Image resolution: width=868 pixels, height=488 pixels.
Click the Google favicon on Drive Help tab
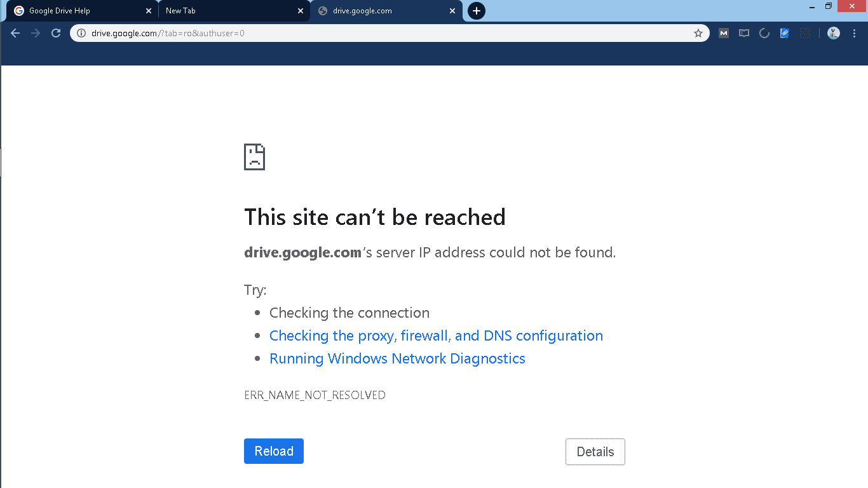(19, 11)
